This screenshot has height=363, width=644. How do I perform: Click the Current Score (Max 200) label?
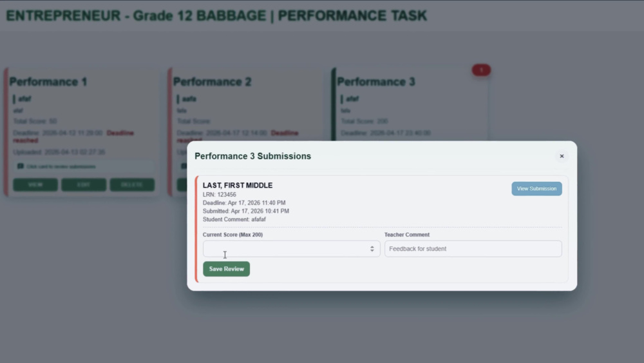click(x=232, y=235)
